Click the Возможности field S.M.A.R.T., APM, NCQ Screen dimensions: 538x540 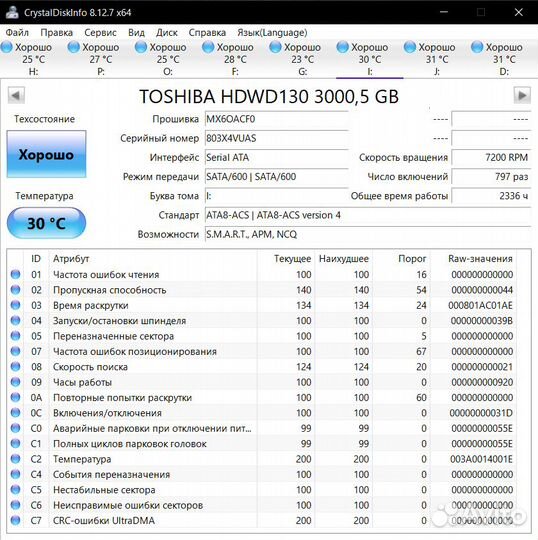pos(368,235)
